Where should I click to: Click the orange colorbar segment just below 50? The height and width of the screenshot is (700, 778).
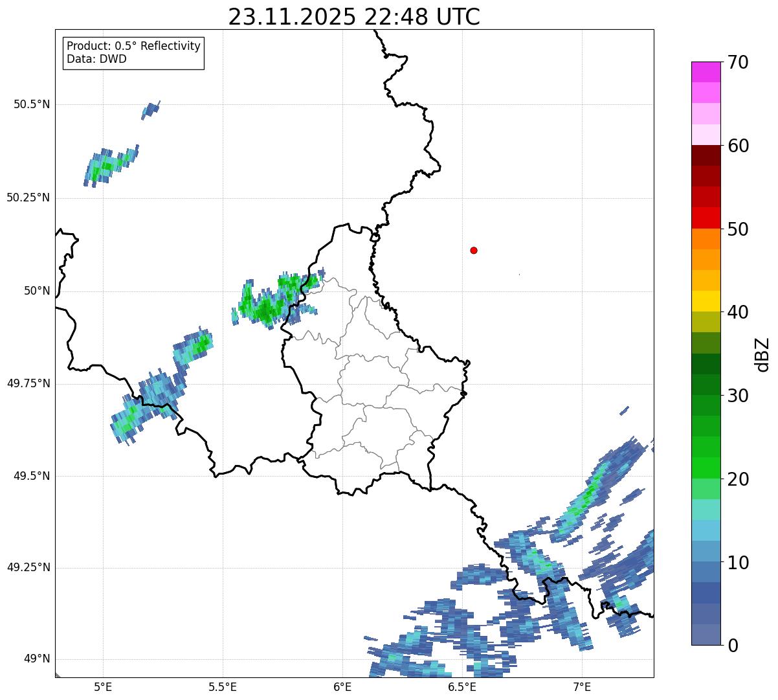coord(706,239)
